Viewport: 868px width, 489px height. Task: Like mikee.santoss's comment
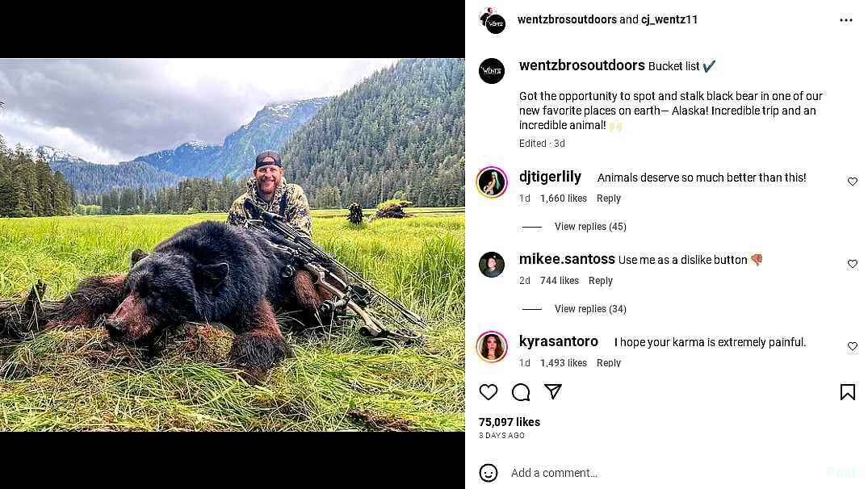pos(852,264)
